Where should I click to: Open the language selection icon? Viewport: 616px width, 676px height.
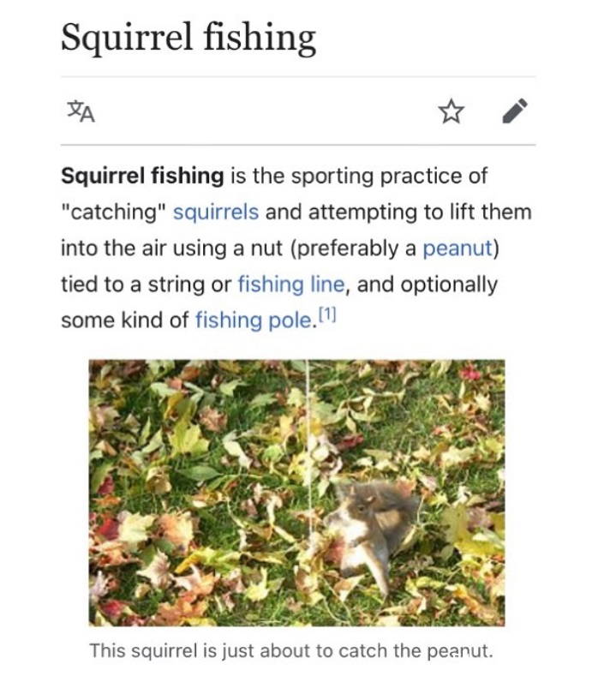(x=81, y=111)
